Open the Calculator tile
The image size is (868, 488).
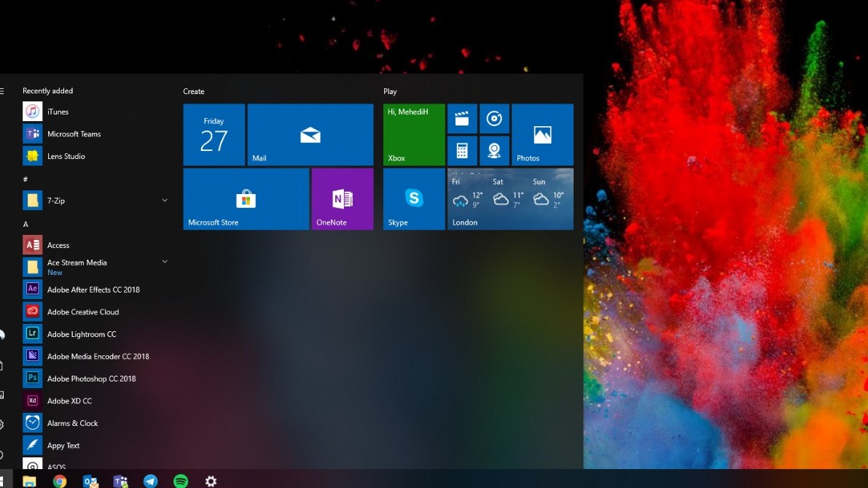(x=462, y=151)
